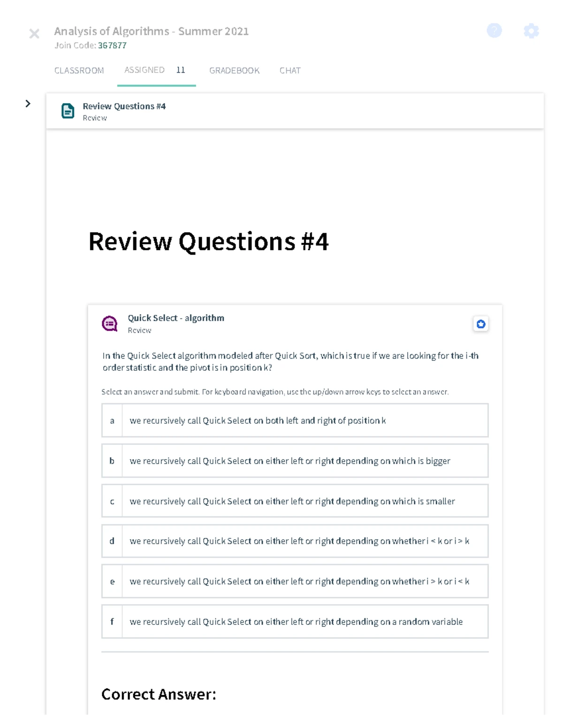
Task: Switch to the Classroom tab
Action: point(79,70)
